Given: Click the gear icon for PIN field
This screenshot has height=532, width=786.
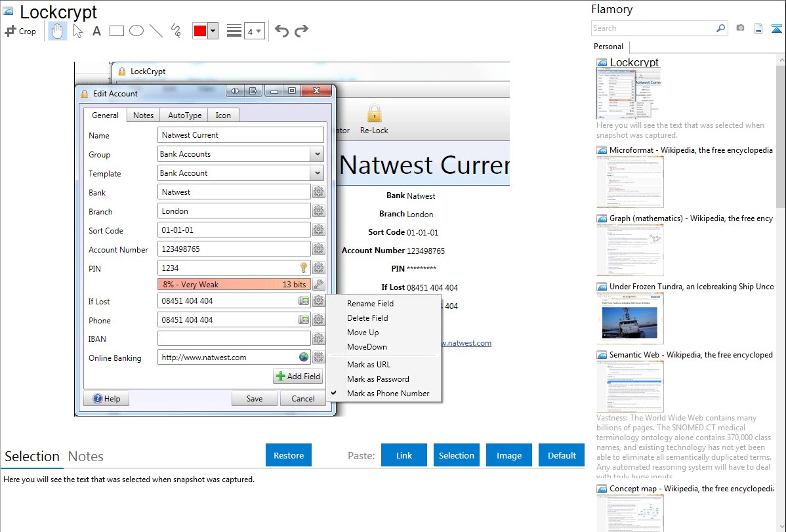Looking at the screenshot, I should click(318, 268).
